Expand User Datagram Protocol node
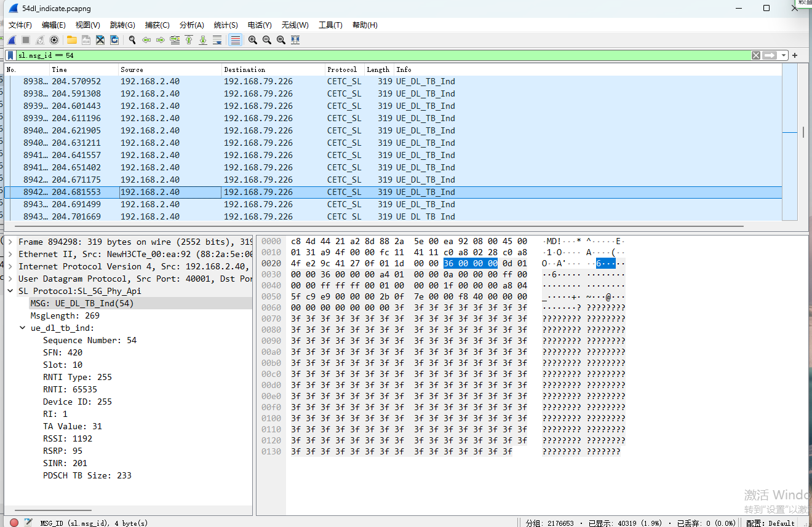The height and width of the screenshot is (527, 812). tap(10, 279)
